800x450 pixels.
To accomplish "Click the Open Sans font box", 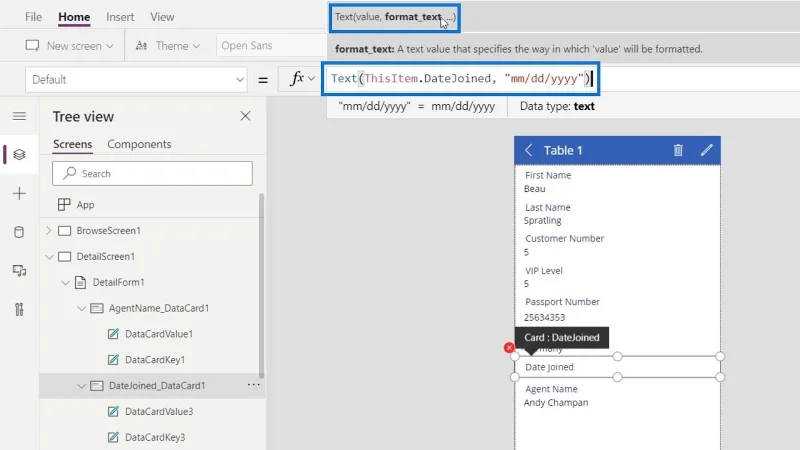I will [271, 45].
